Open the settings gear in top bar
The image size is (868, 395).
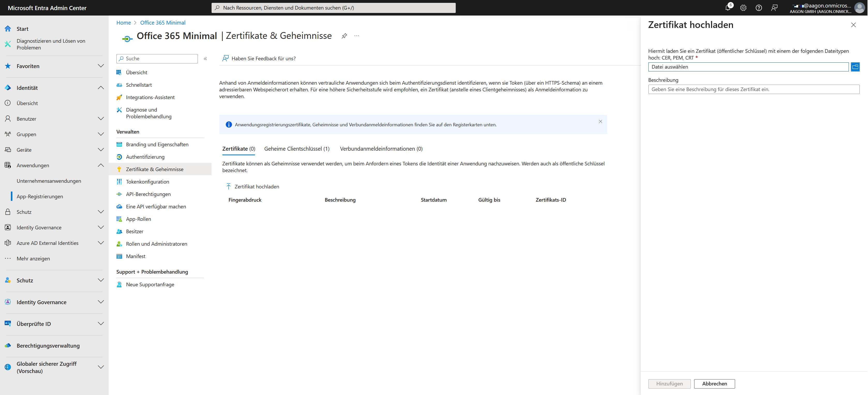coord(743,8)
